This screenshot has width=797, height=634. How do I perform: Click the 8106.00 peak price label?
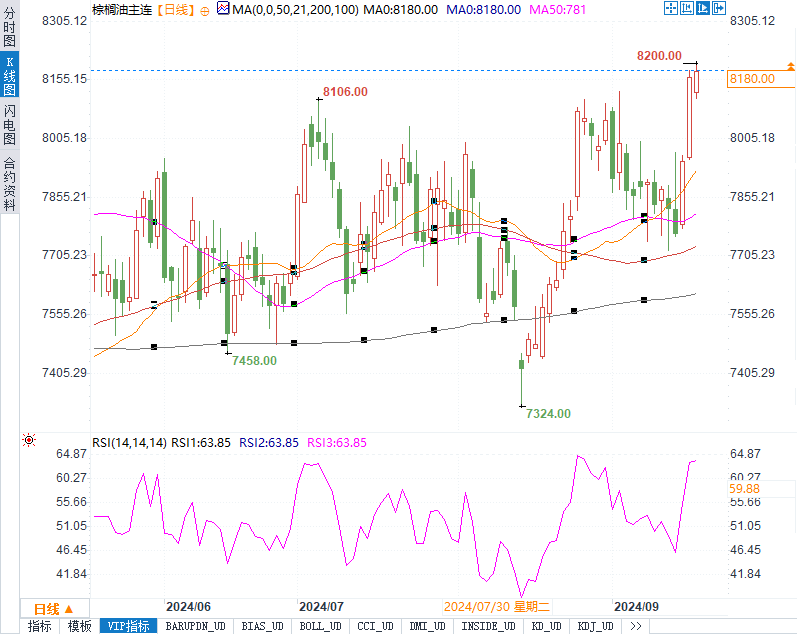[x=345, y=92]
